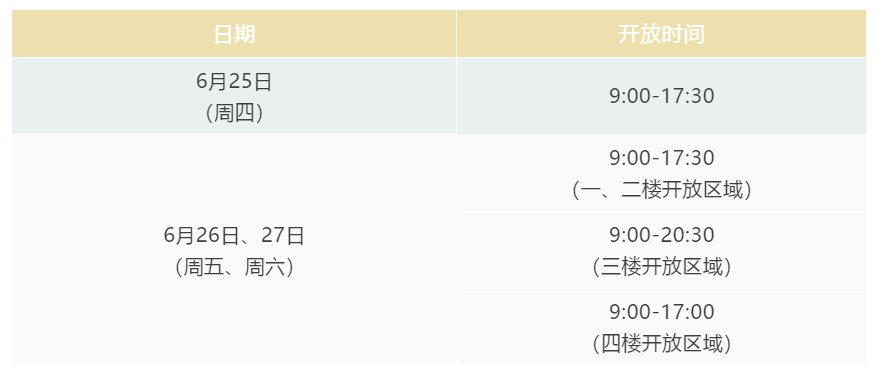Click the 17:00 closing time
This screenshot has height=385, width=886.
[689, 312]
